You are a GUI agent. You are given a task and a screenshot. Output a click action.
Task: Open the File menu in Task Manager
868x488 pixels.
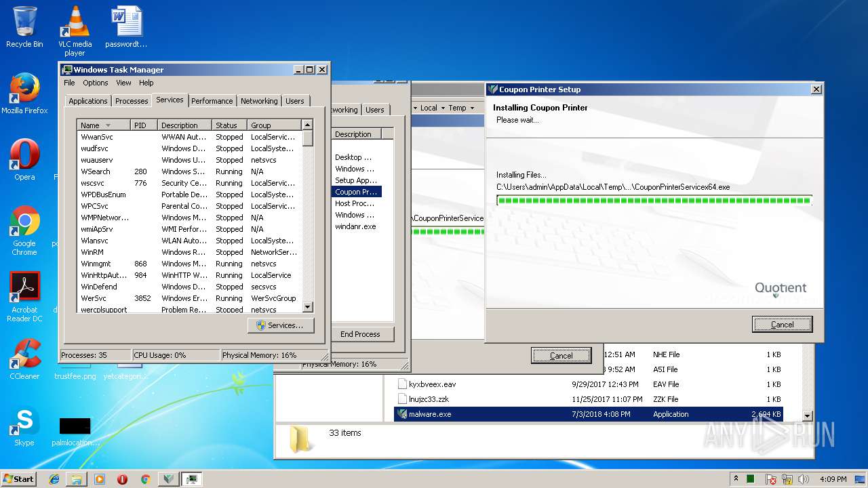[69, 83]
